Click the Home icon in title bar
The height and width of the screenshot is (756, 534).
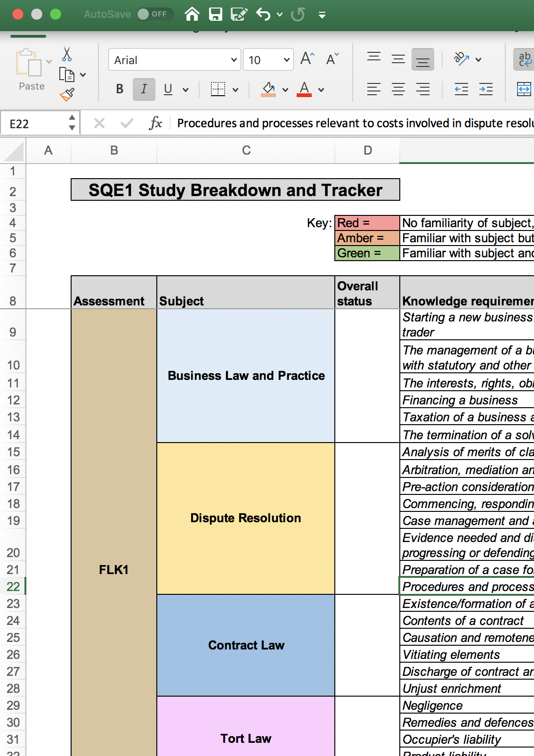point(192,14)
